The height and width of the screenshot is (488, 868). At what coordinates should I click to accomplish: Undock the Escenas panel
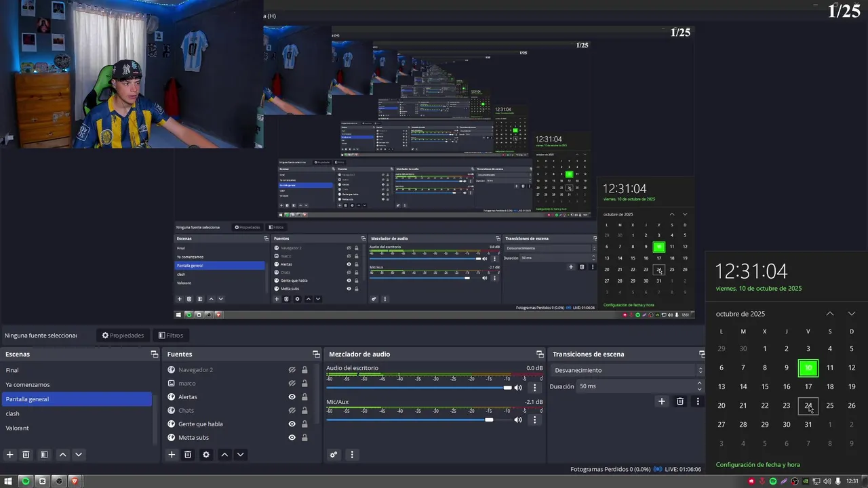pyautogui.click(x=155, y=354)
